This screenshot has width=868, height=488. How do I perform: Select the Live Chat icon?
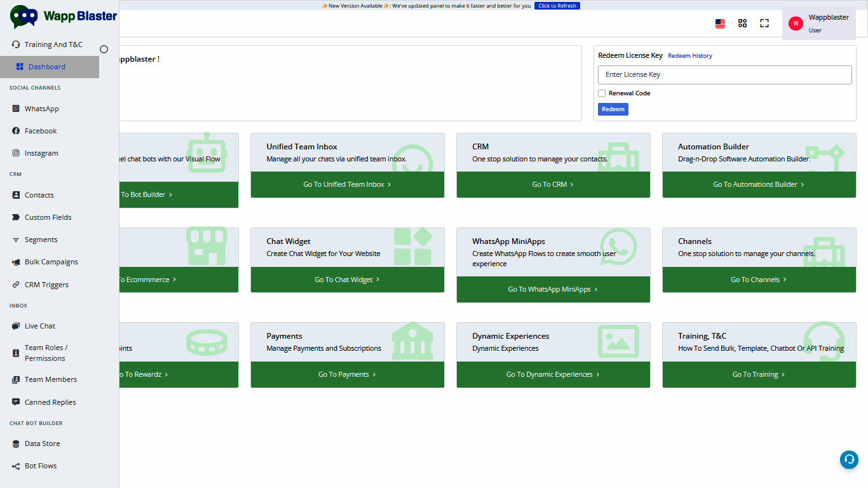point(15,326)
